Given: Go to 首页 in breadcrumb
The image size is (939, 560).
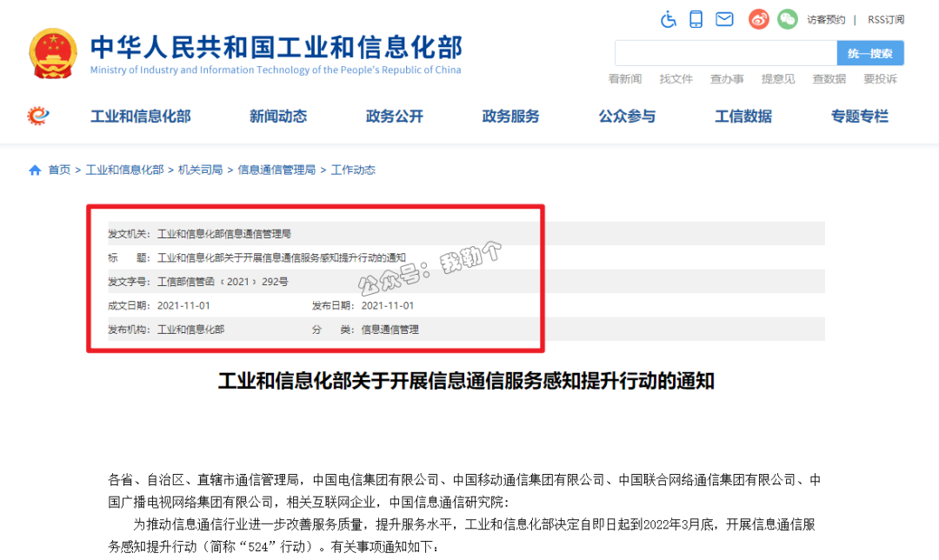Looking at the screenshot, I should [x=59, y=170].
